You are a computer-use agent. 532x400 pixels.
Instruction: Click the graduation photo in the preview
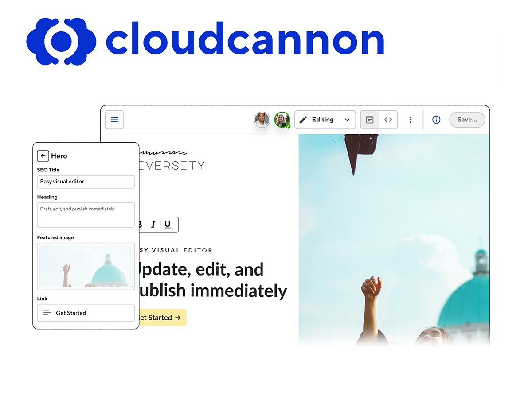(x=394, y=240)
